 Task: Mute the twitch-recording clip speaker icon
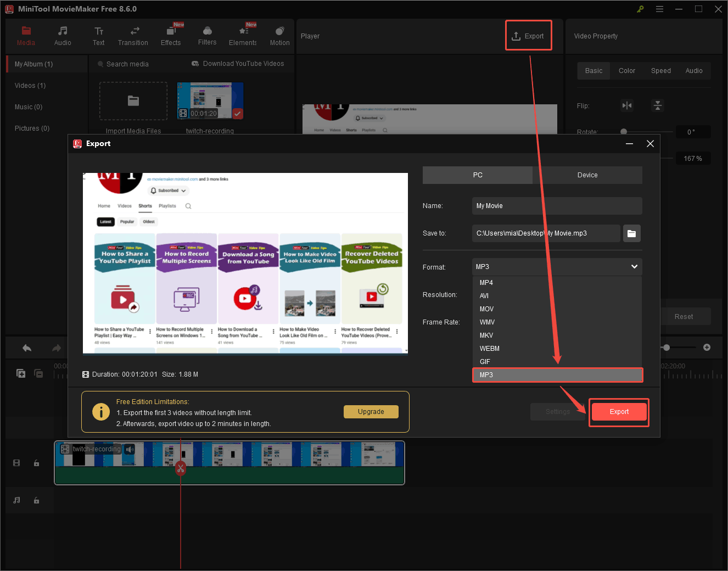(x=130, y=449)
